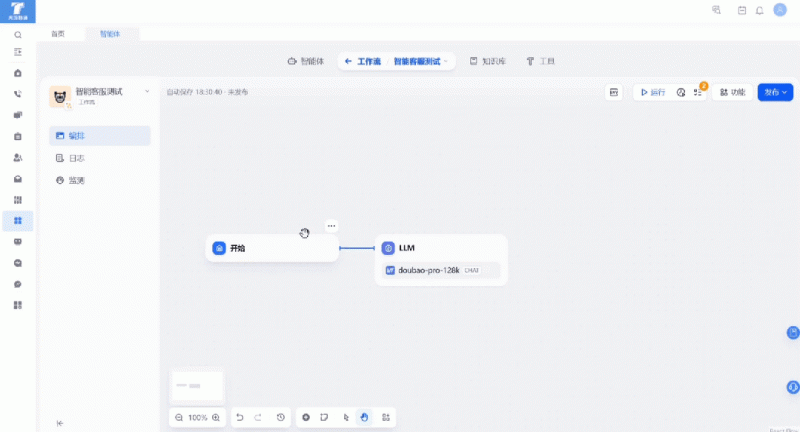
Task: Open the 知识库 tab in top navigation
Action: pyautogui.click(x=488, y=61)
